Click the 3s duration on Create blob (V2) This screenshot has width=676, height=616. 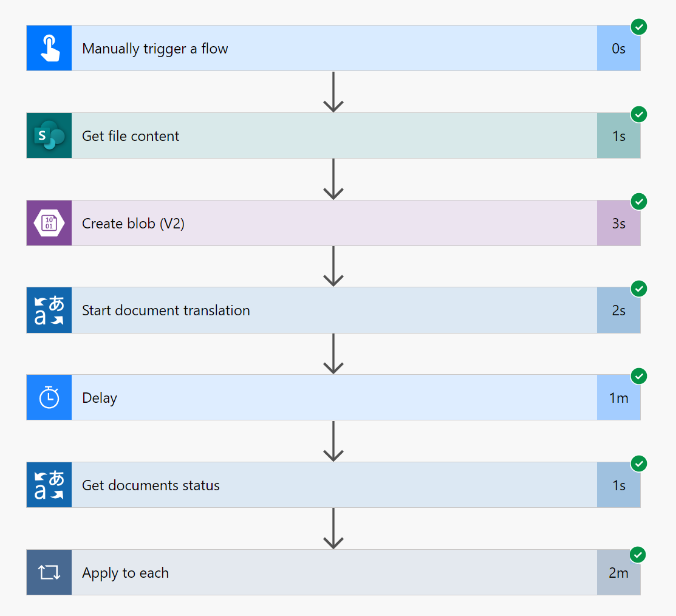[x=618, y=223]
